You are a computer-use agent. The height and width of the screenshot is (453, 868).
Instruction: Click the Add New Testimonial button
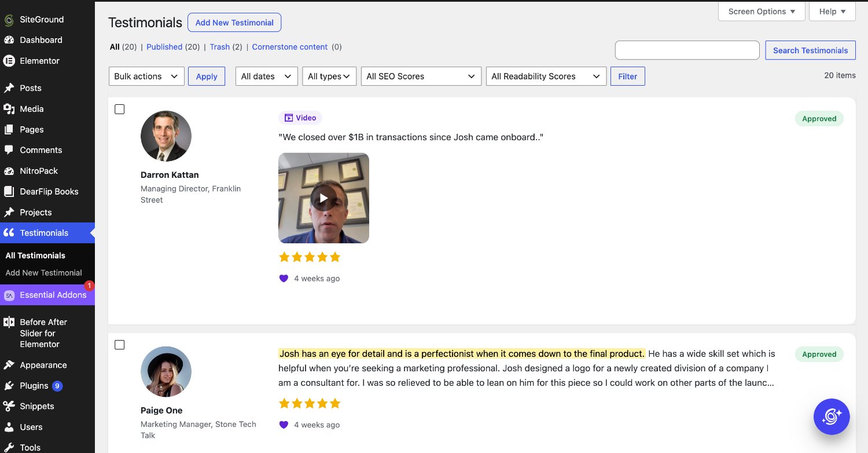click(234, 23)
